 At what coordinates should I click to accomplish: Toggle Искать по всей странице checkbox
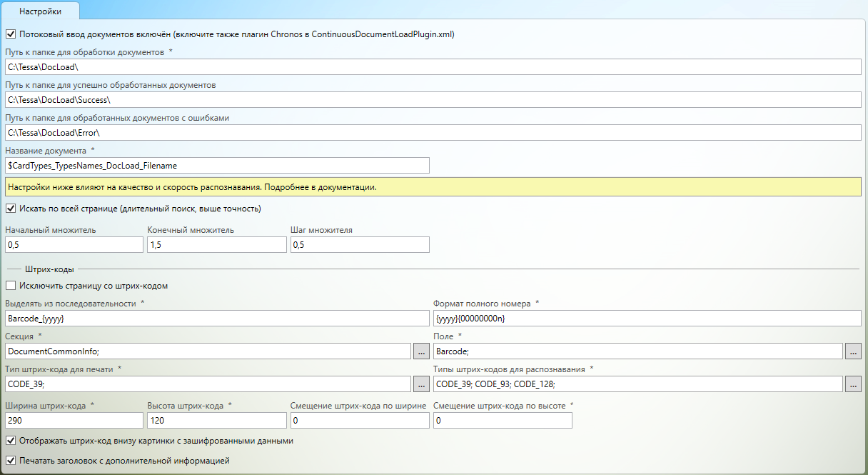11,209
